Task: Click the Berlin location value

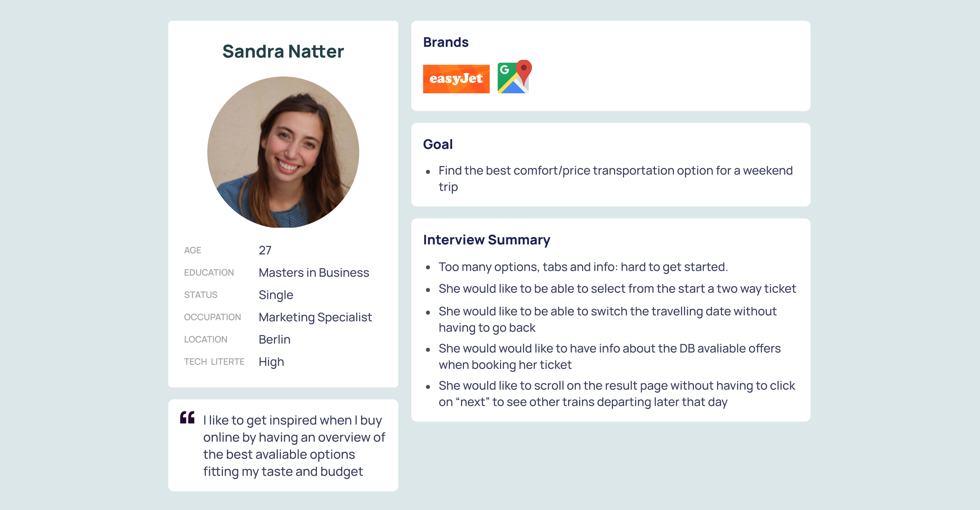Action: click(x=274, y=339)
